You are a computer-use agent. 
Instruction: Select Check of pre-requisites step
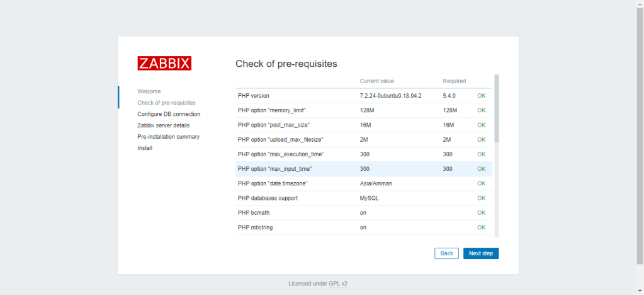click(x=166, y=103)
